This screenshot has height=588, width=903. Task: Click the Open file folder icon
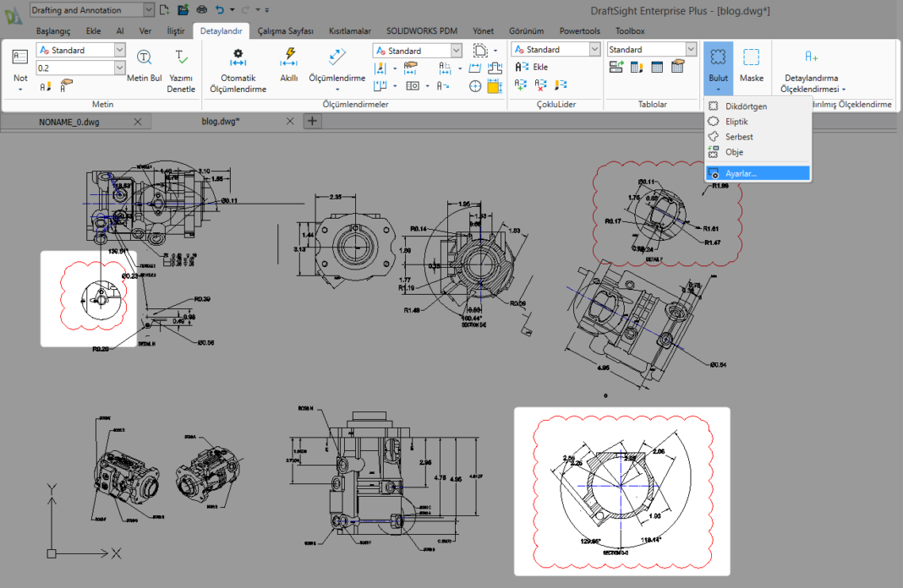coord(183,10)
